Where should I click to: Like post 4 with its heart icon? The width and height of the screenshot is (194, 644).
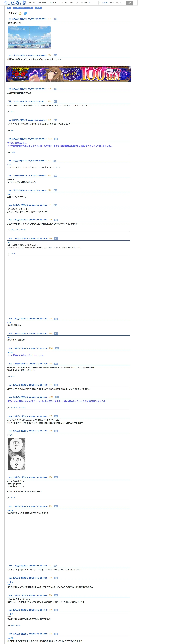click(49, 101)
